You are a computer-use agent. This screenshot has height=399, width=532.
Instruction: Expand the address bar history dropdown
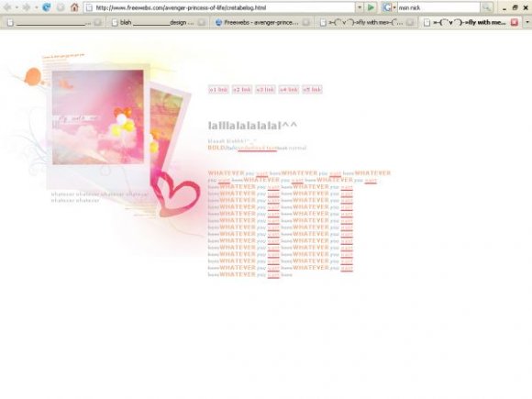[x=360, y=7]
